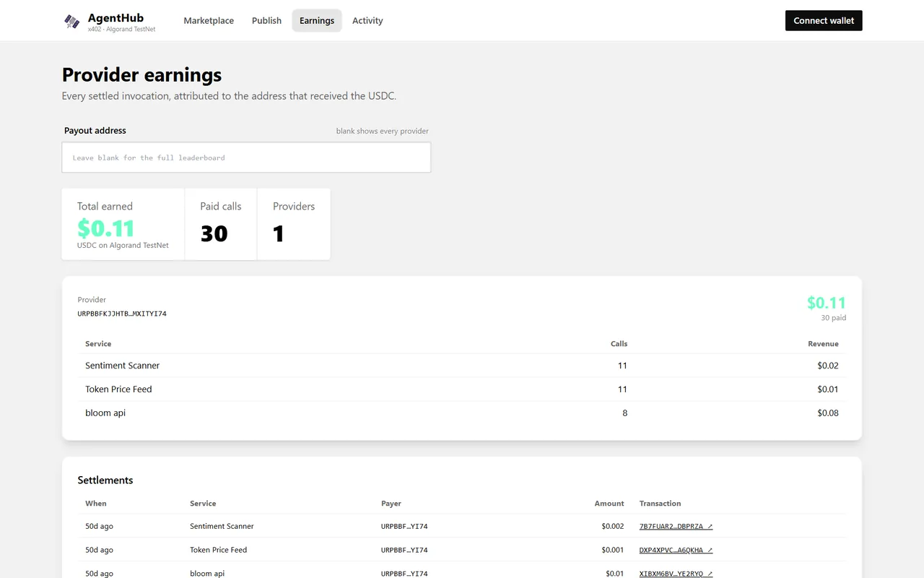Click the Total earned $0.11 card
Screen dimensions: 924x578
[x=123, y=224]
